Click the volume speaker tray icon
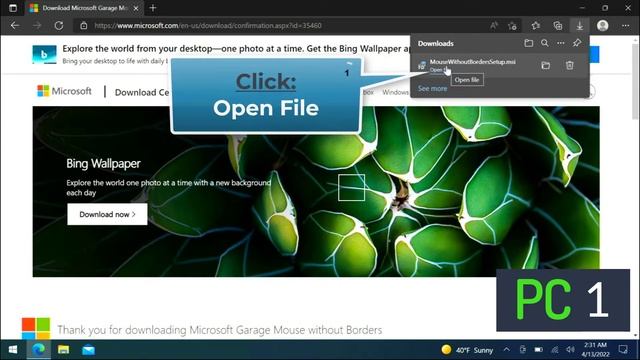The image size is (640, 360). click(570, 350)
